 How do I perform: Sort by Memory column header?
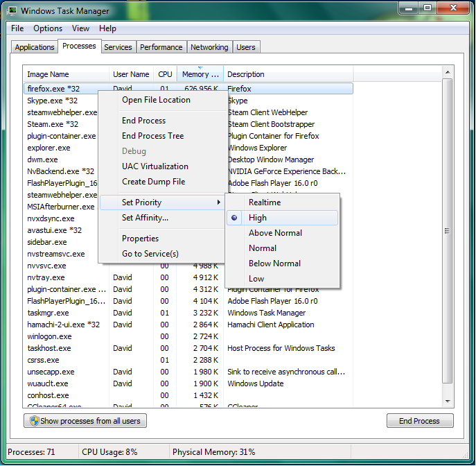point(200,74)
